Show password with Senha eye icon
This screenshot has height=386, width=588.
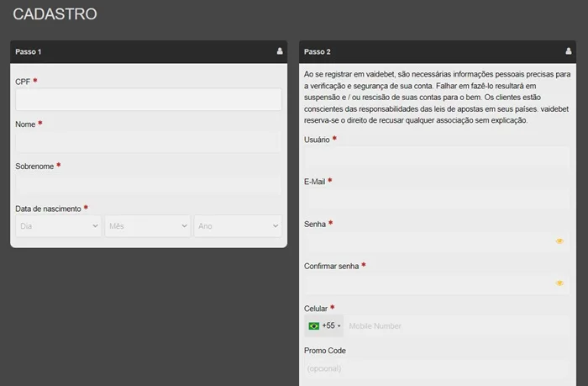559,241
